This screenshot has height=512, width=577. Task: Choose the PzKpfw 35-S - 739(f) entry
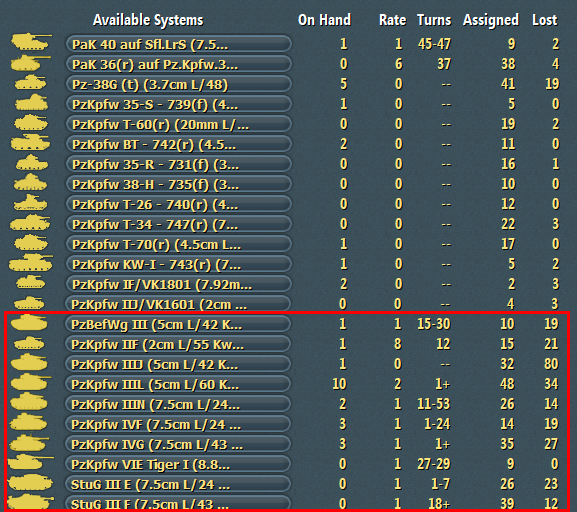pos(178,104)
